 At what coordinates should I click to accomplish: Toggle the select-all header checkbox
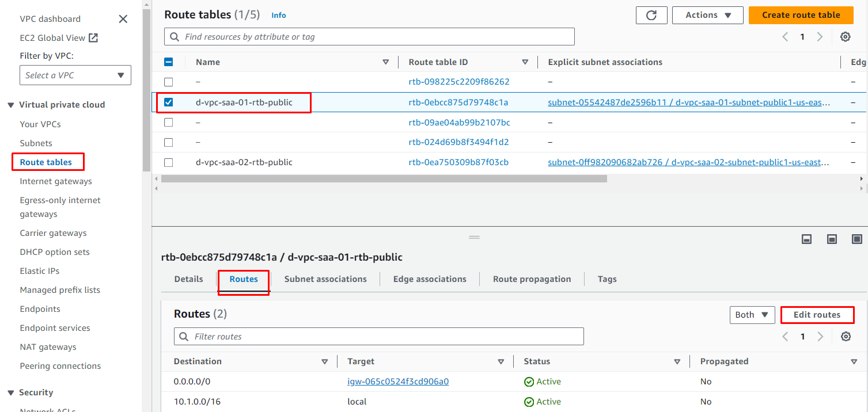click(169, 62)
